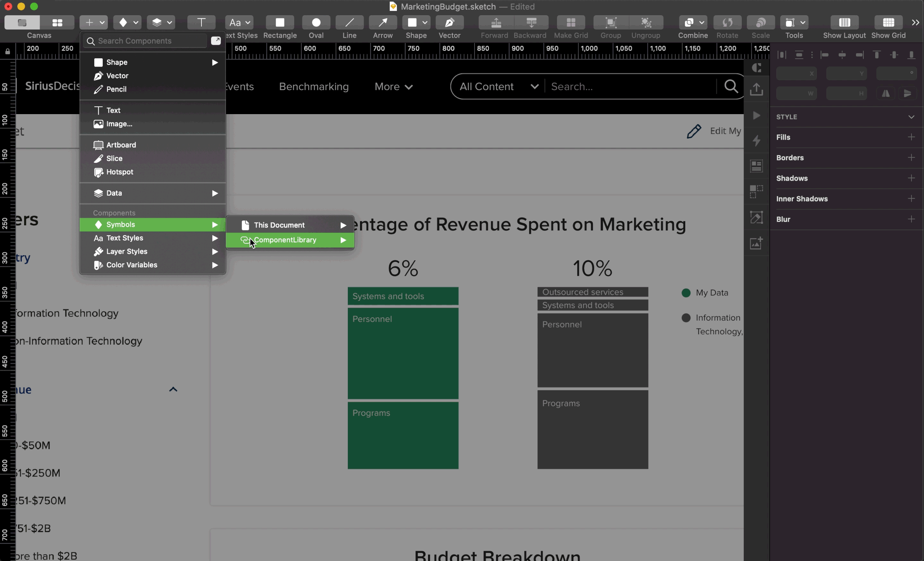The height and width of the screenshot is (561, 924).
Task: Click the pop-out icon beside Search Components
Action: click(215, 41)
